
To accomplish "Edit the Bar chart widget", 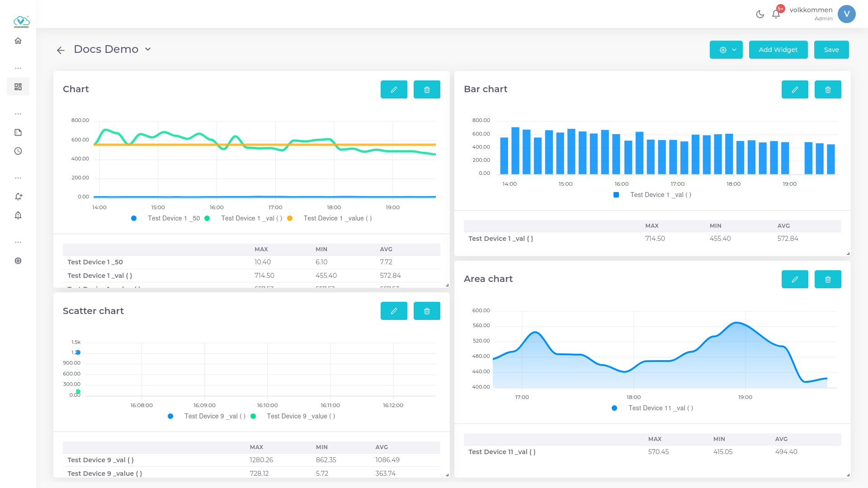I will [x=794, y=89].
